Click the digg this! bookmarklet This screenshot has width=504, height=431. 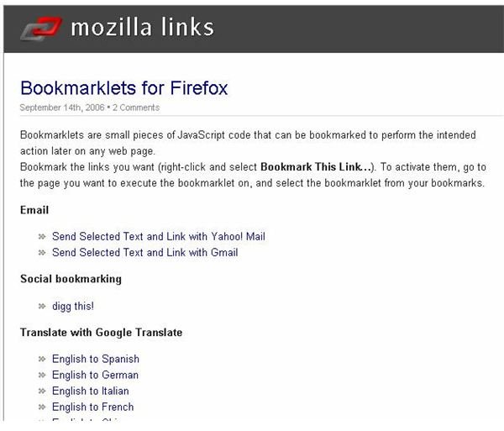coord(73,307)
